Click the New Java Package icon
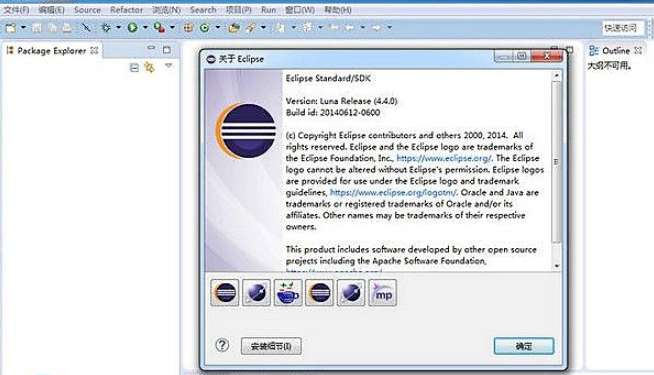The width and height of the screenshot is (654, 375). [x=189, y=28]
